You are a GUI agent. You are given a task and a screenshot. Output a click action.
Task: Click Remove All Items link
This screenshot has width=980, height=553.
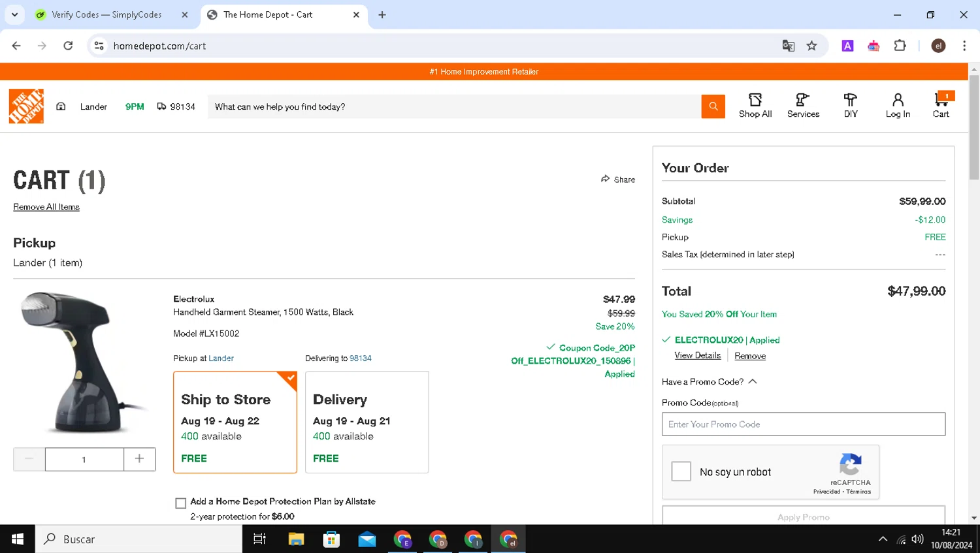coord(46,207)
